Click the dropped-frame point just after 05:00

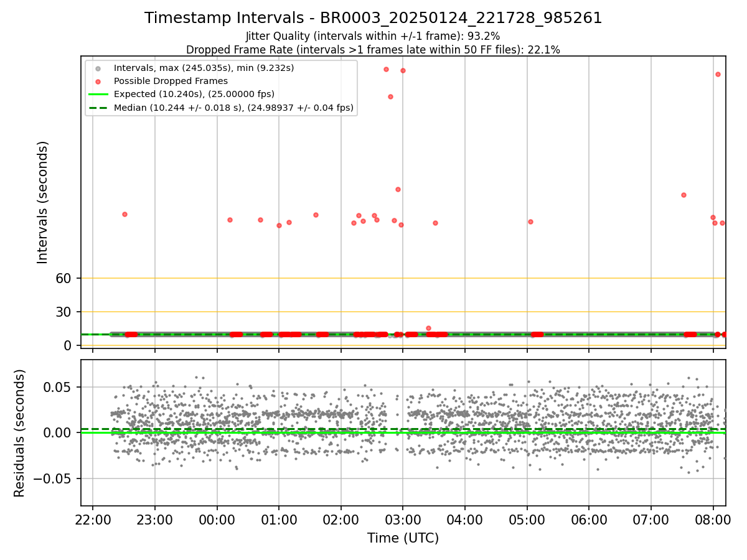(530, 222)
